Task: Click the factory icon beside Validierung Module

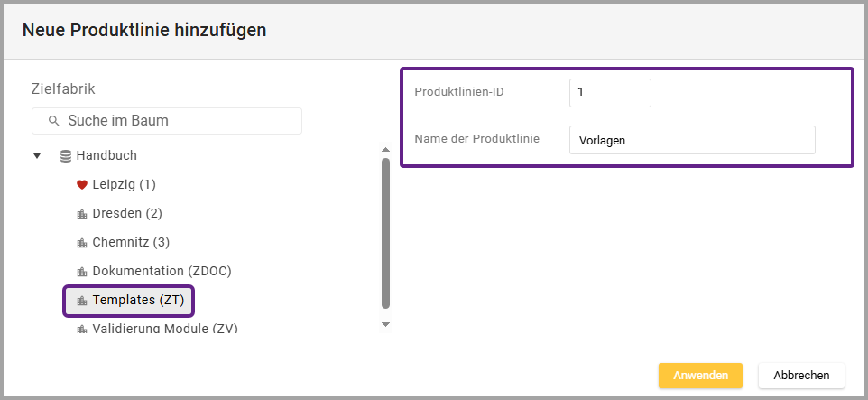Action: pos(82,330)
